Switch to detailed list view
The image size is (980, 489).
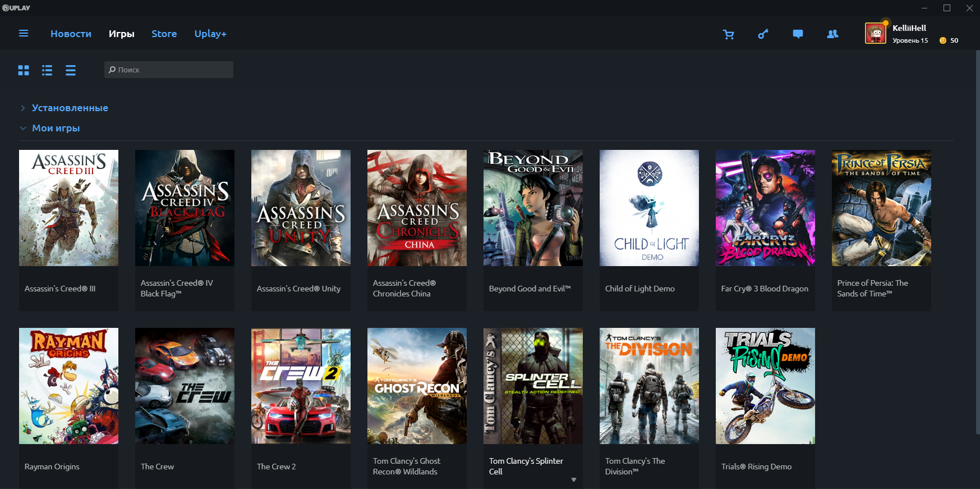point(47,70)
